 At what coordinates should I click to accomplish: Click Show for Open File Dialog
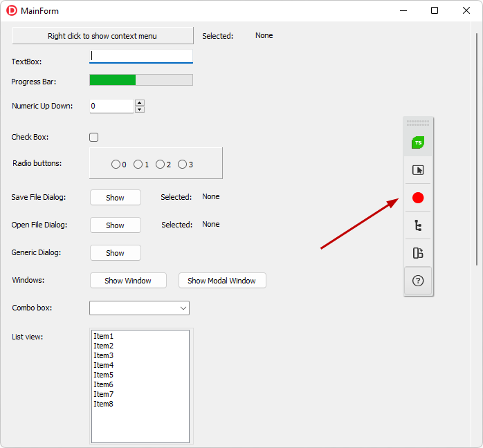coord(116,225)
